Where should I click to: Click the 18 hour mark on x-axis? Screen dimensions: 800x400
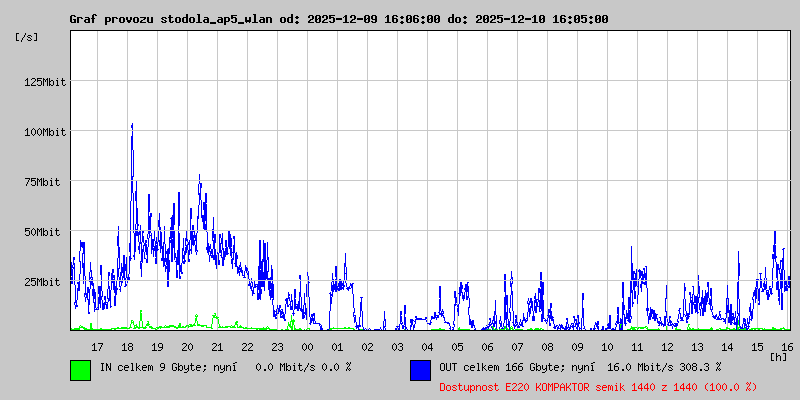click(127, 346)
